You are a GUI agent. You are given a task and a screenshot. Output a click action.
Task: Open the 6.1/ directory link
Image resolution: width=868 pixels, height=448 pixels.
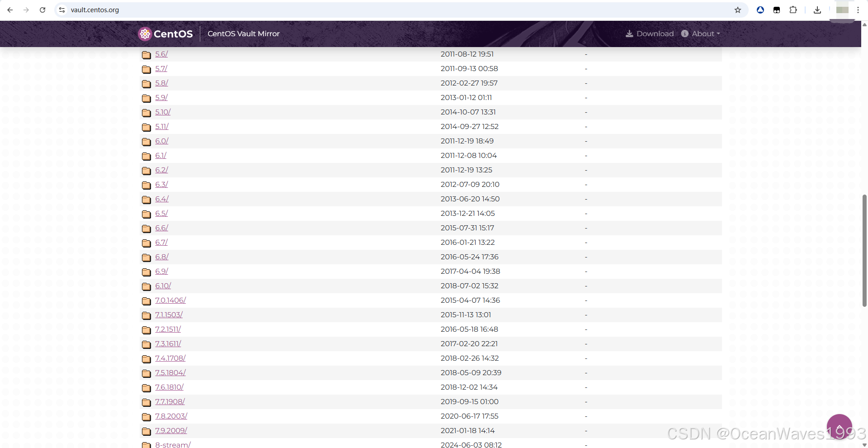161,155
